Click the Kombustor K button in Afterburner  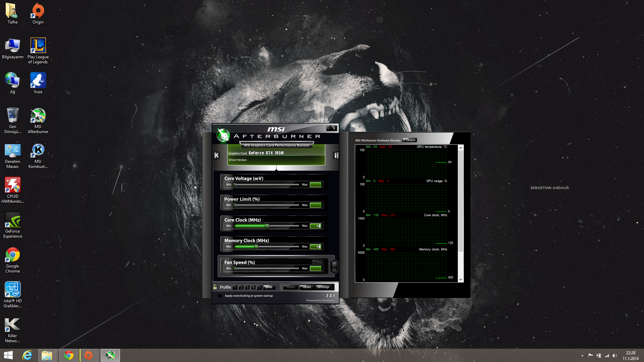coord(217,155)
